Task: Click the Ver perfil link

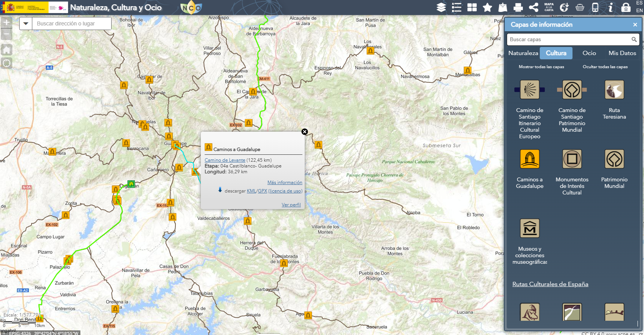Action: (291, 205)
